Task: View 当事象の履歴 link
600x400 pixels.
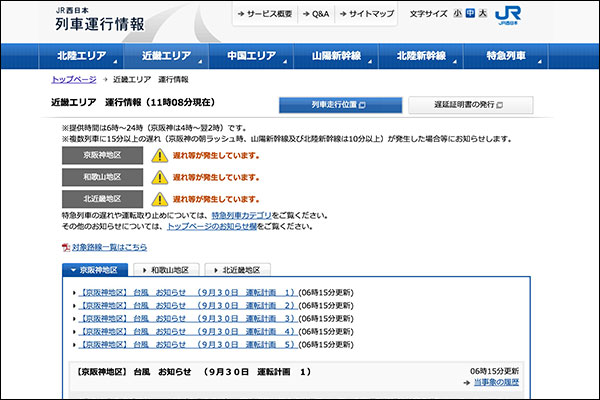Action: click(495, 382)
